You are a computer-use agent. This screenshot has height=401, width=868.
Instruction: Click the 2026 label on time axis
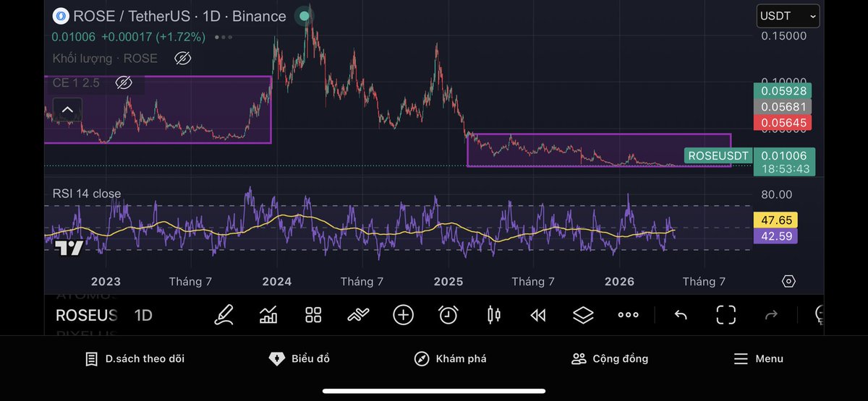click(x=619, y=282)
